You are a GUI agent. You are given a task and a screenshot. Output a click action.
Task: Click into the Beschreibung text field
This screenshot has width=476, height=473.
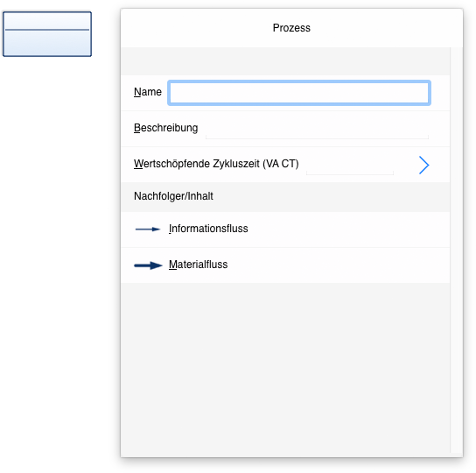(x=317, y=129)
